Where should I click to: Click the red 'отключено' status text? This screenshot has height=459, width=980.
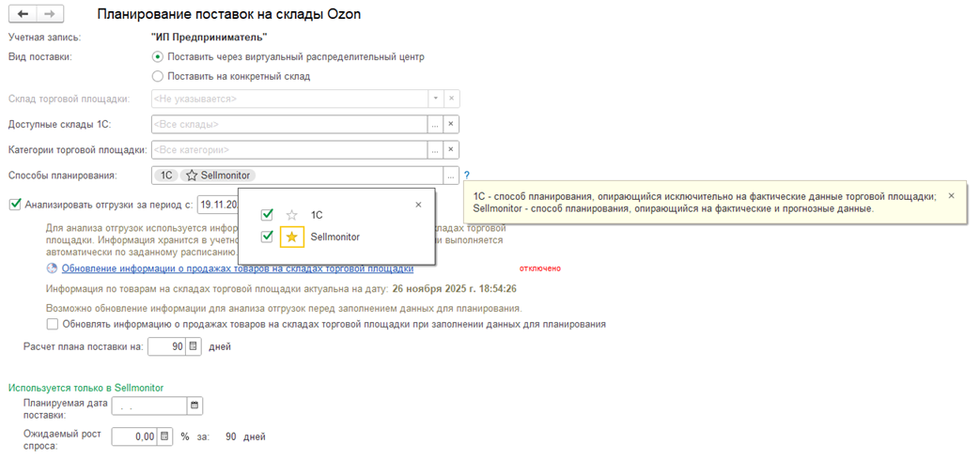click(540, 268)
